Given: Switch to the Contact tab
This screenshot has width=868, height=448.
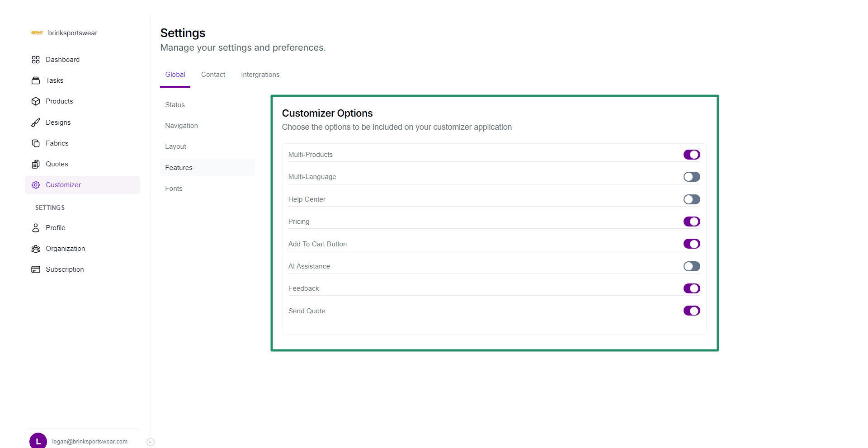Looking at the screenshot, I should (x=213, y=75).
